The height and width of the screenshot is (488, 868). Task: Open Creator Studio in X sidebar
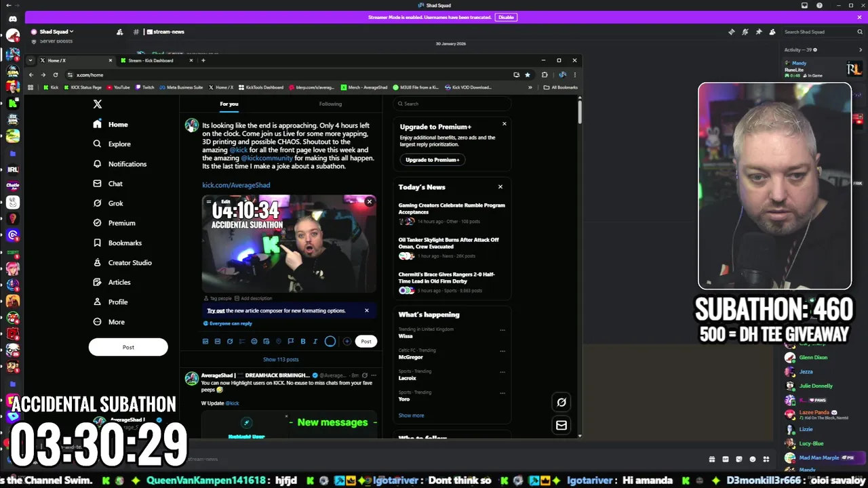[x=122, y=262]
